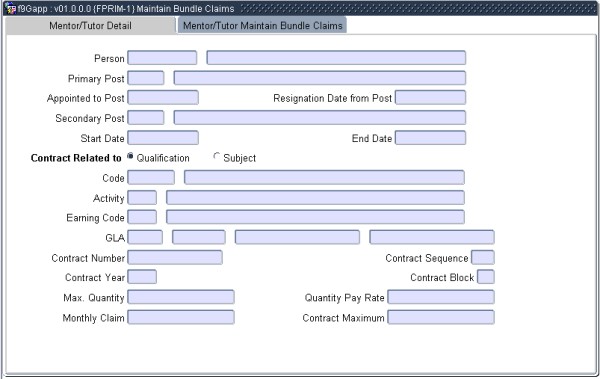
Task: Click the Start Date field
Action: pyautogui.click(x=163, y=138)
